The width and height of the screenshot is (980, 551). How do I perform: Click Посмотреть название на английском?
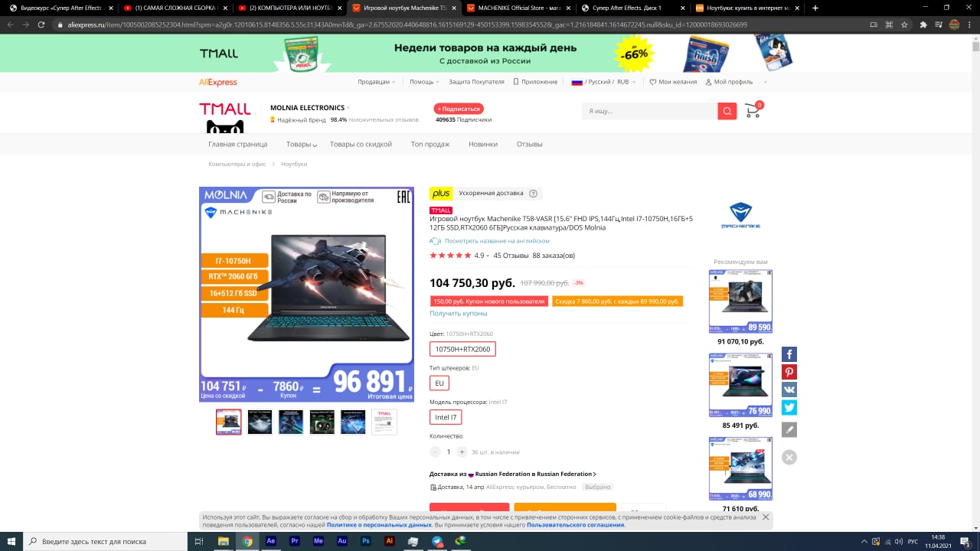pos(497,240)
